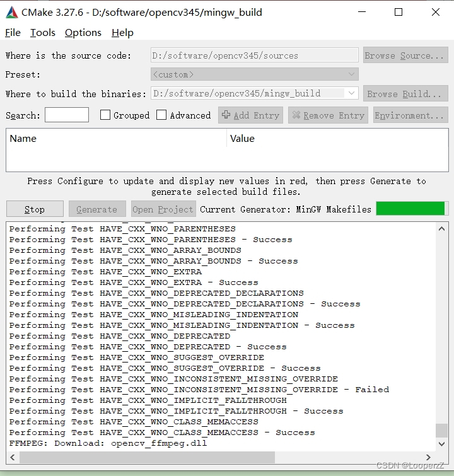Screen dimensions: 454x476
Task: Click the log scroll right arrow
Action: pyautogui.click(x=428, y=457)
